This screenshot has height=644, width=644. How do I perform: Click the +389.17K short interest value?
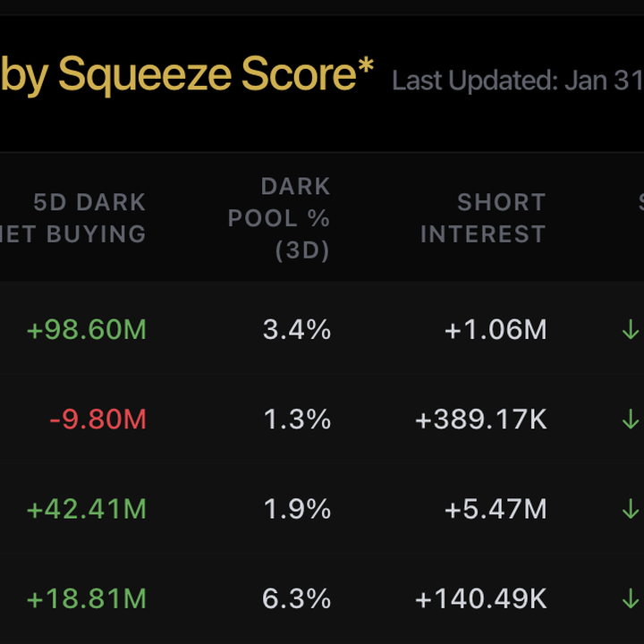[x=481, y=419]
